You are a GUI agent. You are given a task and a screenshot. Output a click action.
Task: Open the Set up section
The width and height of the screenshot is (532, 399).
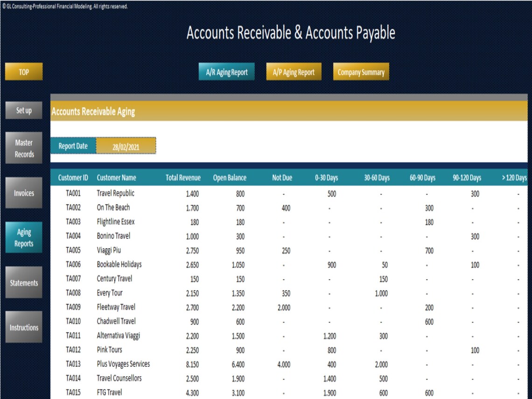(23, 111)
